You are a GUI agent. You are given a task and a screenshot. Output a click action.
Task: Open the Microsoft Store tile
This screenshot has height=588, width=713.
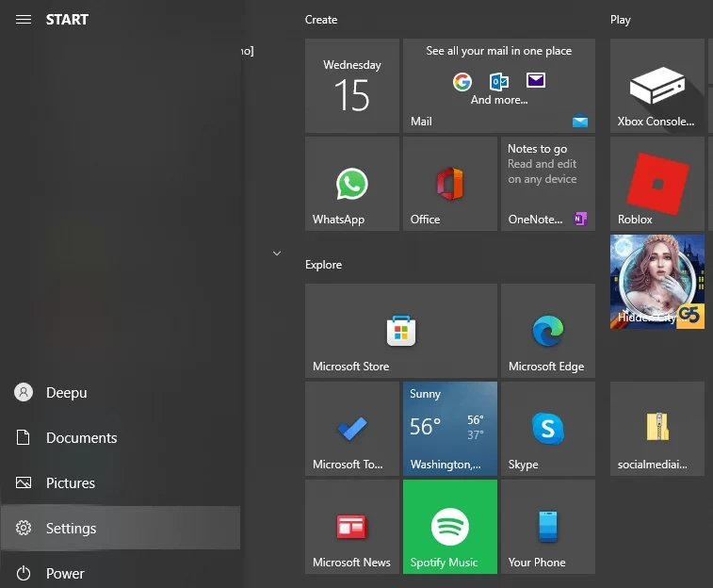click(401, 331)
